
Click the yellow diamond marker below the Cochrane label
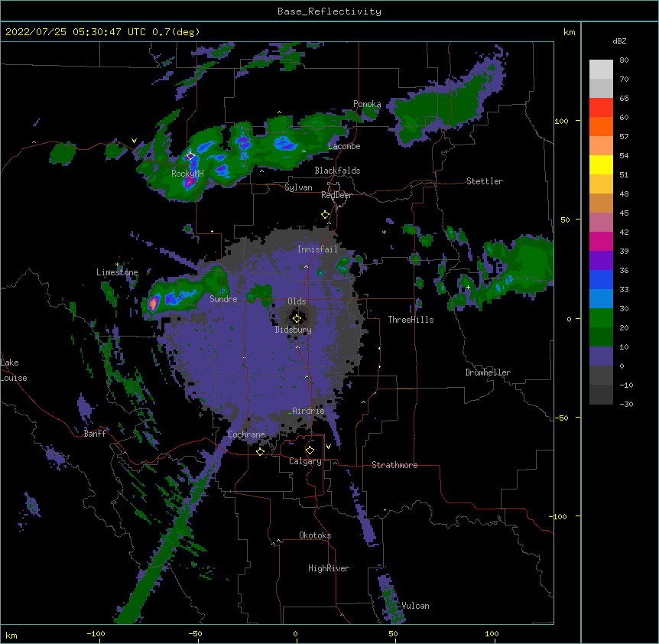[x=260, y=451]
